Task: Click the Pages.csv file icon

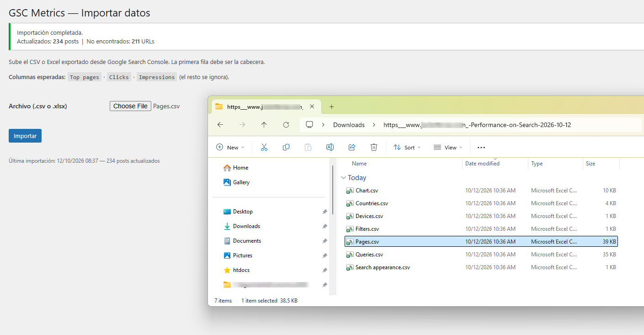Action: pos(350,242)
